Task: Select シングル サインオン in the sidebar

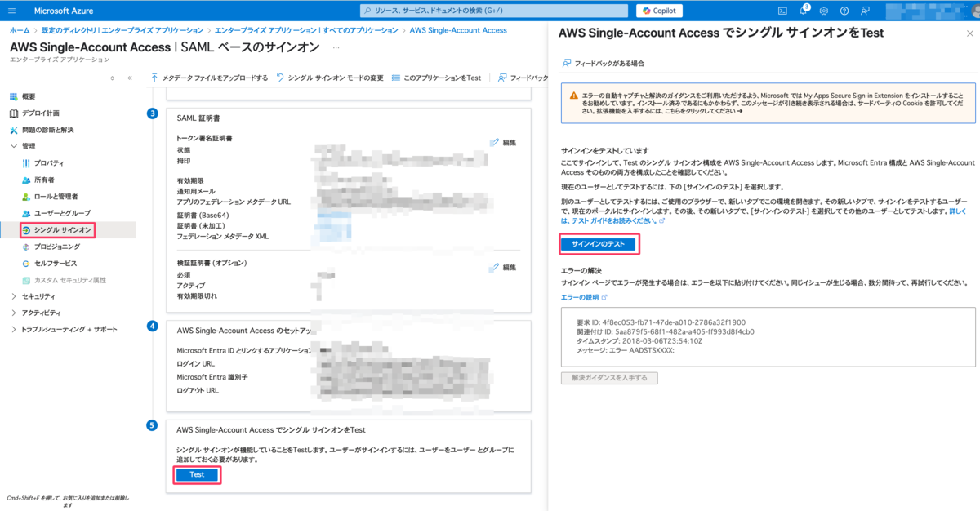Action: coord(57,230)
